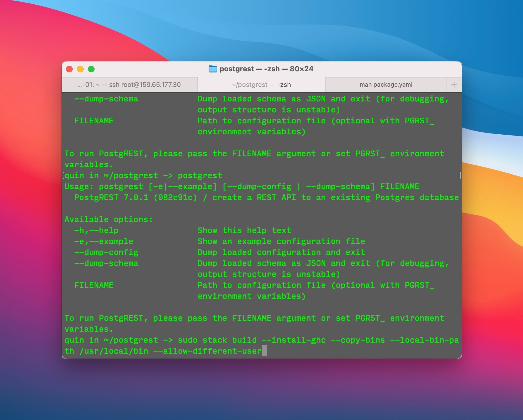Zoom the Terminal window with green button
523x420 pixels.
click(91, 69)
